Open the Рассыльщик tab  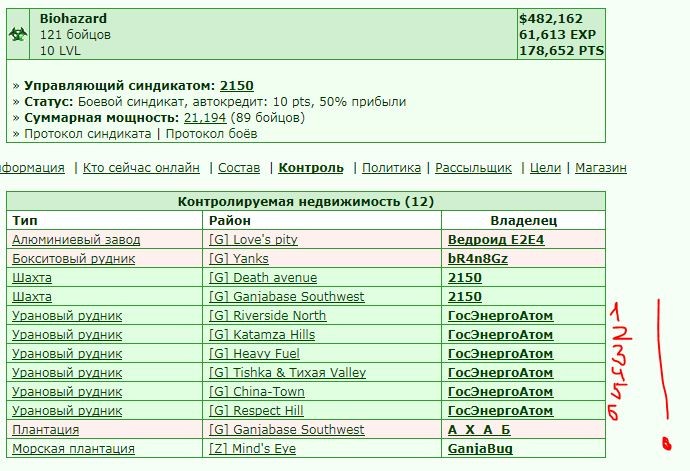tap(473, 168)
